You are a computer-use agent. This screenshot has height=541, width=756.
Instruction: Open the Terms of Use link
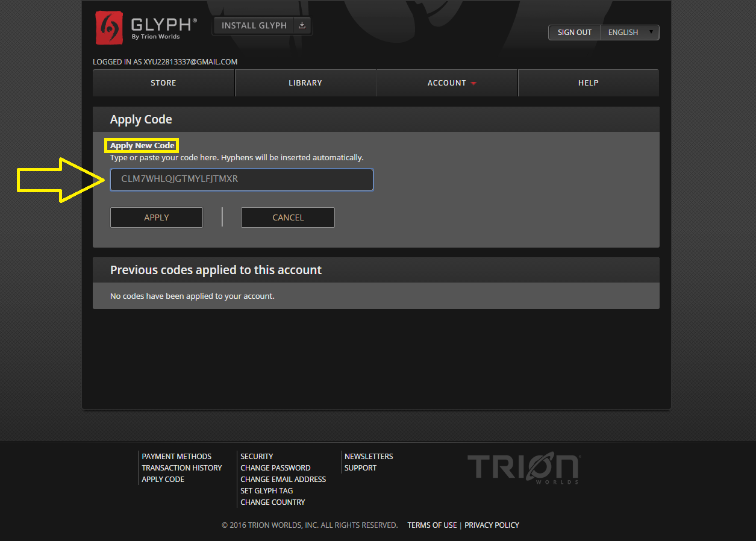coord(432,525)
